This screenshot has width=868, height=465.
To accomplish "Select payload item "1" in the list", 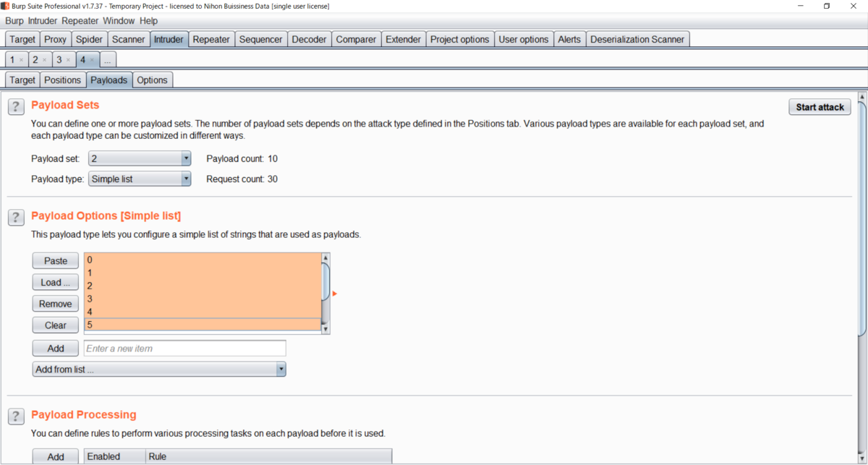I will click(203, 273).
